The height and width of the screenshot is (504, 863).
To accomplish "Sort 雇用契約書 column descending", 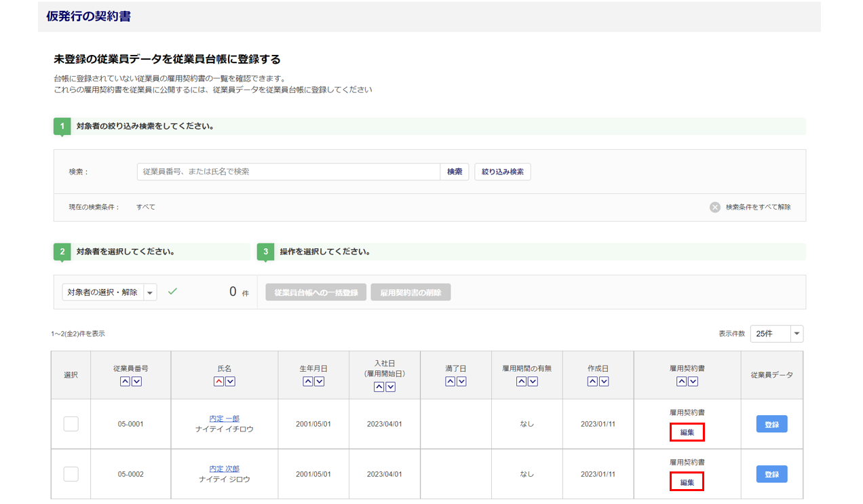I will pos(693,382).
